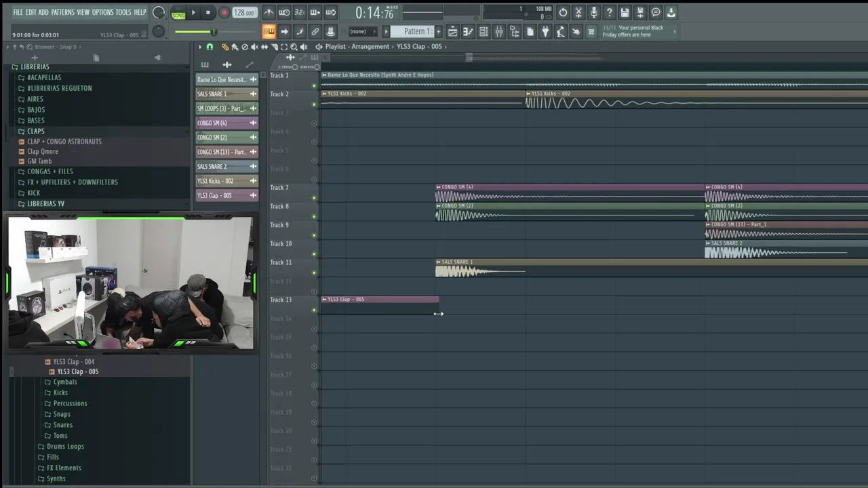Open the Browser/plugin picker tree icon
This screenshot has height=488, width=868.
pos(515,31)
